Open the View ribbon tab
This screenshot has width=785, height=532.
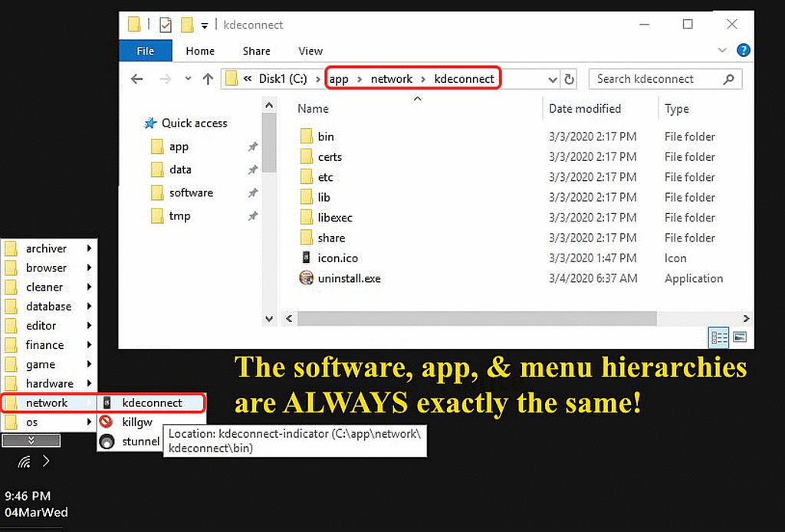(310, 51)
